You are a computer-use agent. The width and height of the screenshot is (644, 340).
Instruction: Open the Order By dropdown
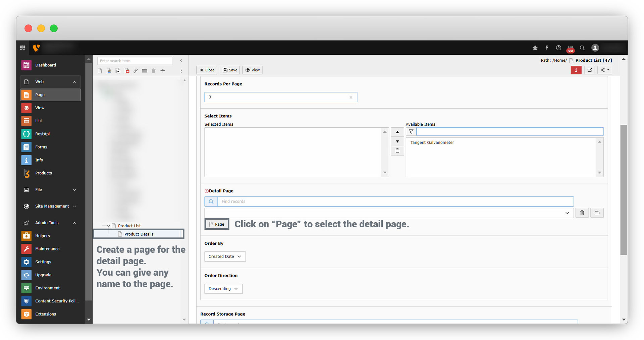click(x=225, y=257)
